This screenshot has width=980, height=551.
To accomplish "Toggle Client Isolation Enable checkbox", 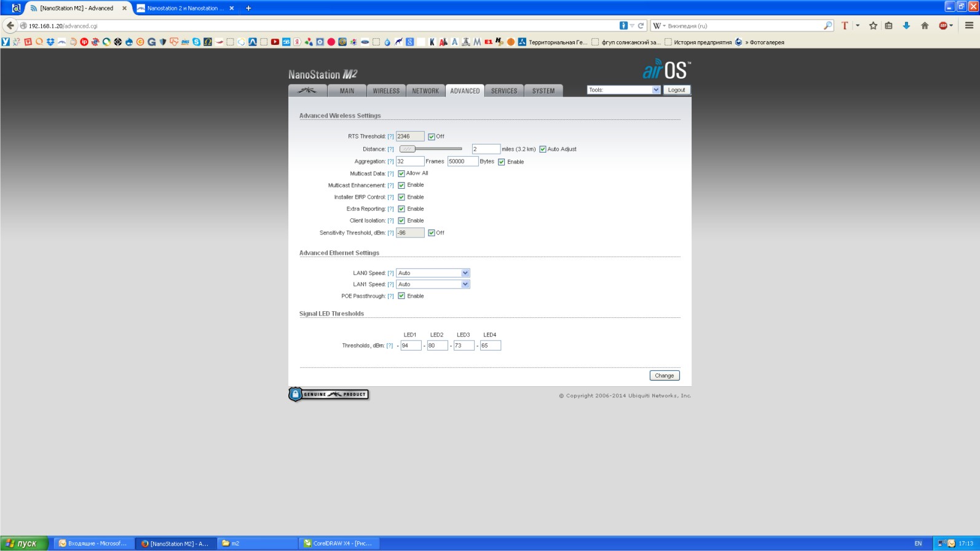I will (x=401, y=221).
